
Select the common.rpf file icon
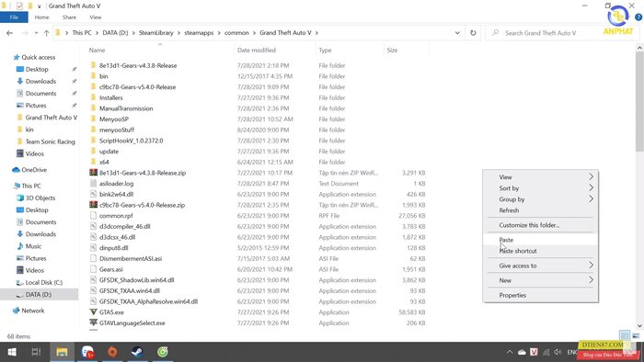click(x=93, y=215)
